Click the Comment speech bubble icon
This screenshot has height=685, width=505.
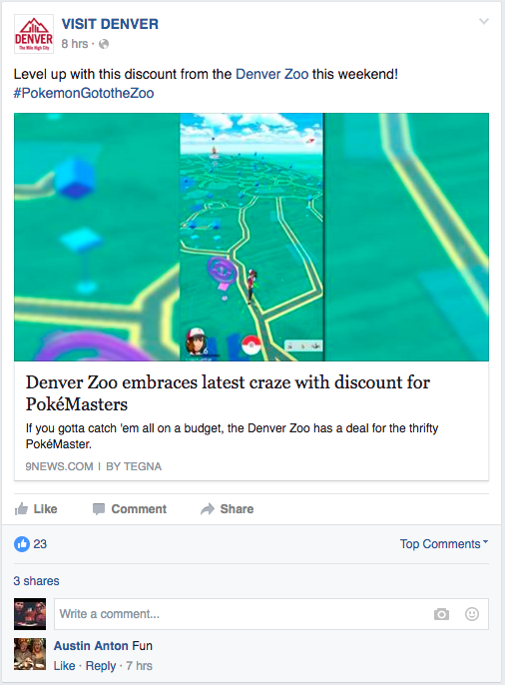tap(99, 509)
